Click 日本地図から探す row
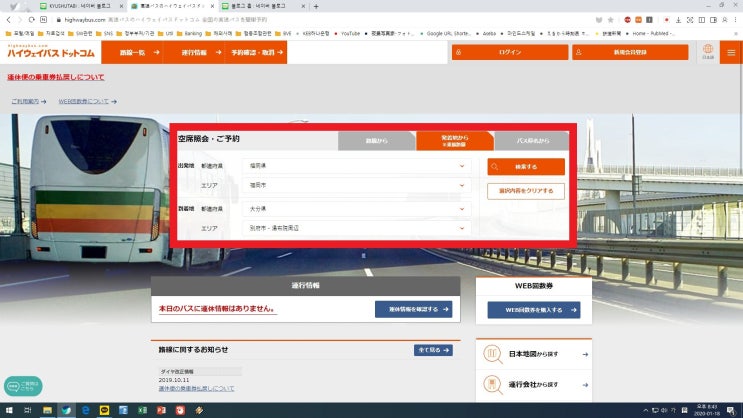This screenshot has height=418, width=743. [x=534, y=354]
